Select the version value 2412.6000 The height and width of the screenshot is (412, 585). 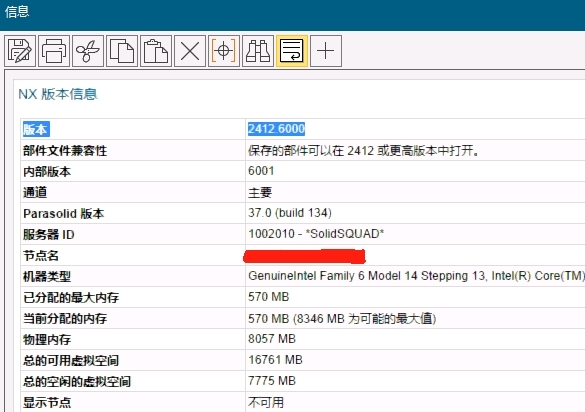[276, 129]
